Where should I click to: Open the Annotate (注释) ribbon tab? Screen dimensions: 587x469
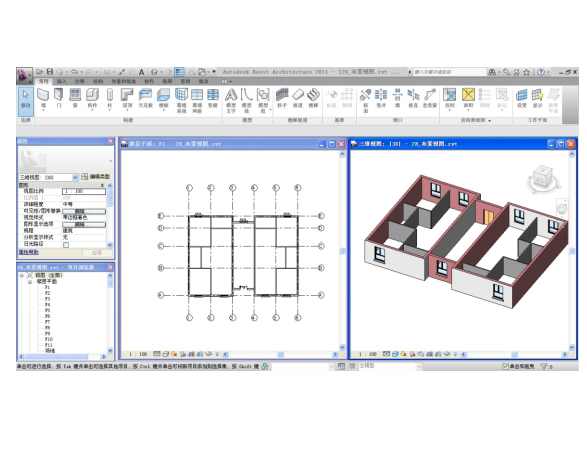pos(79,81)
